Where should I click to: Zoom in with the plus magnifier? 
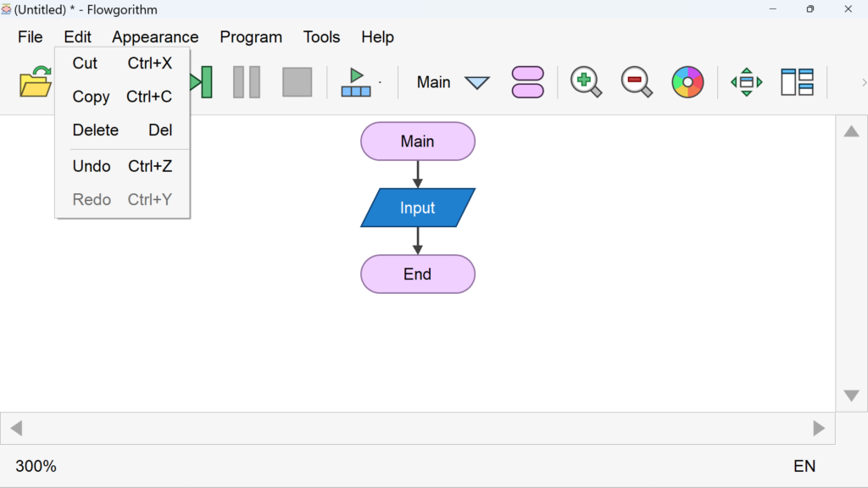(586, 82)
